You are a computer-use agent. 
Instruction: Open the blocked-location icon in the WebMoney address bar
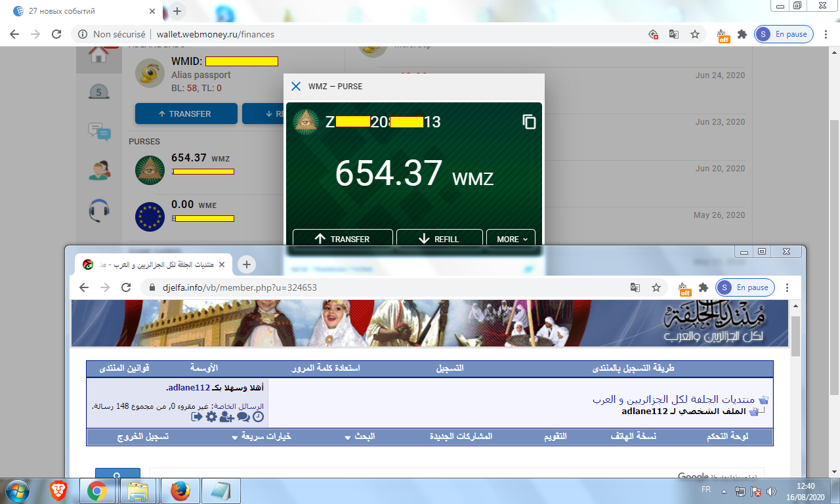click(x=653, y=34)
